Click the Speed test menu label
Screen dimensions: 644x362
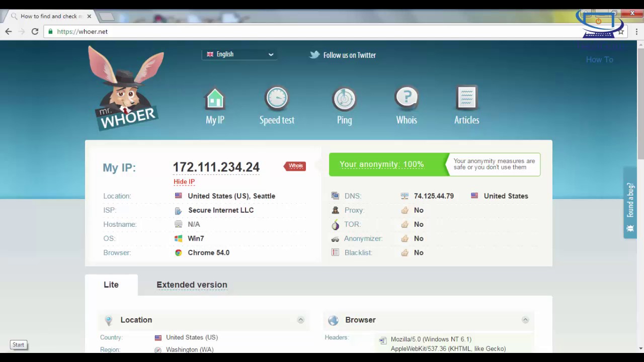tap(277, 120)
